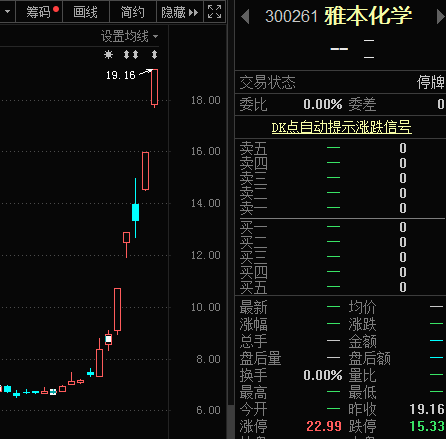Hide the side panel via 隐藏

(x=180, y=12)
